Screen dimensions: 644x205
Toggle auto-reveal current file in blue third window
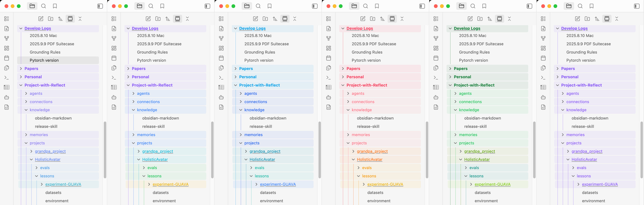[285, 19]
